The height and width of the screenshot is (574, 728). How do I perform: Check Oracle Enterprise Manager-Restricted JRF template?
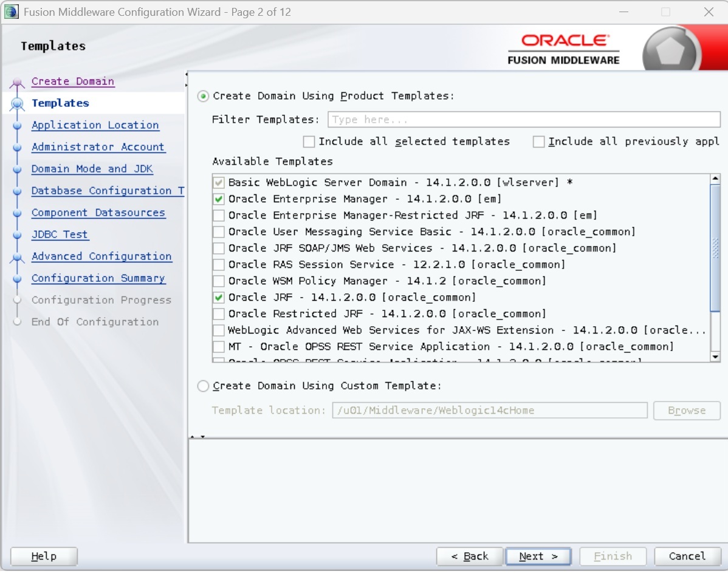tap(218, 215)
